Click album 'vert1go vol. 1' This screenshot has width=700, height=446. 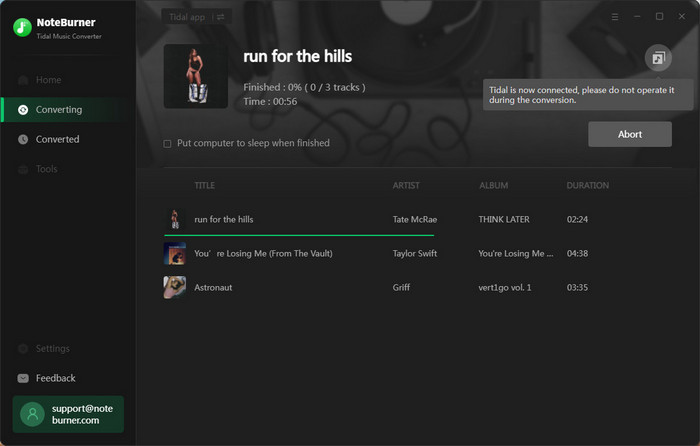click(x=505, y=288)
